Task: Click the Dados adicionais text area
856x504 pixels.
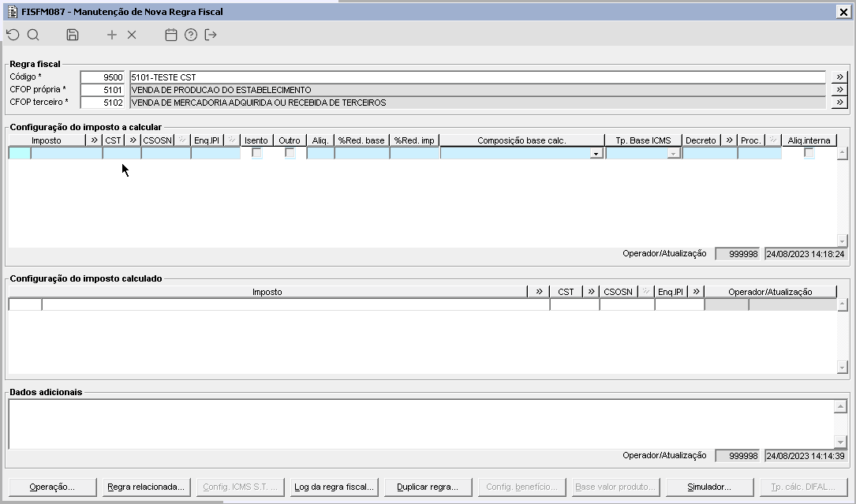Action: (x=421, y=424)
